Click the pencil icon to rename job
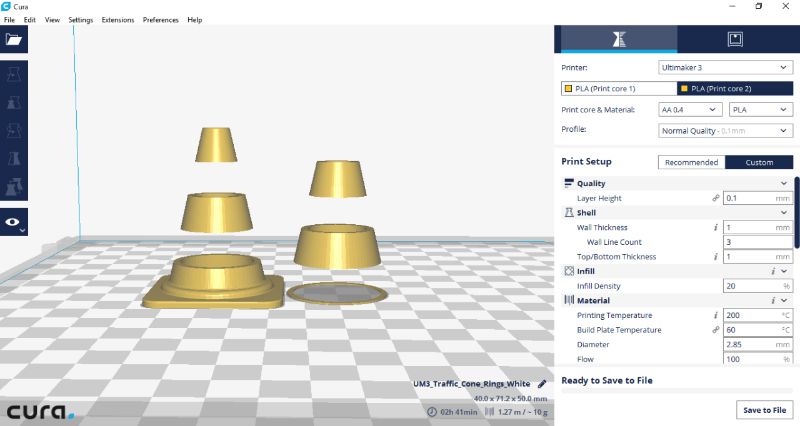800x426 pixels. 542,384
